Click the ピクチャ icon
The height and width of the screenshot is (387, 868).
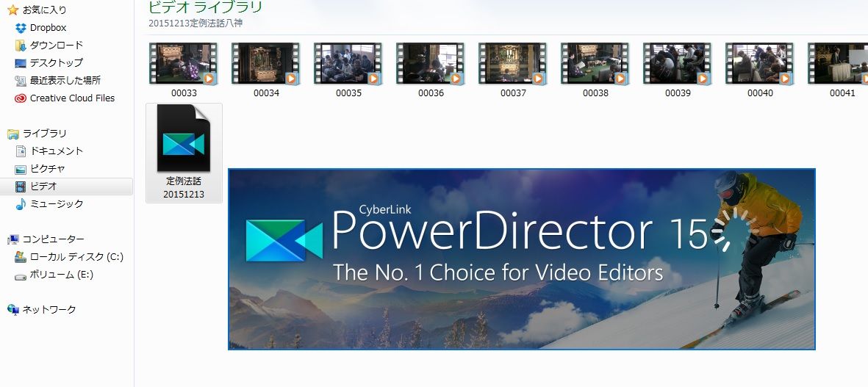(21, 169)
